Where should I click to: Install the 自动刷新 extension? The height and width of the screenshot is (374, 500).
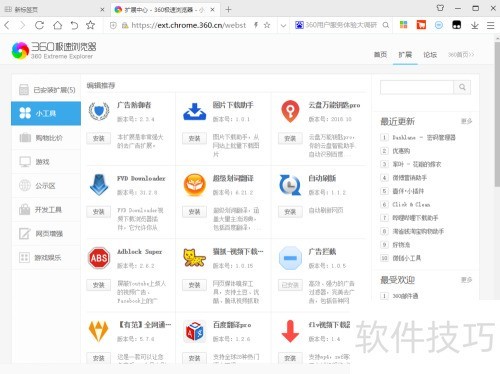point(290,212)
